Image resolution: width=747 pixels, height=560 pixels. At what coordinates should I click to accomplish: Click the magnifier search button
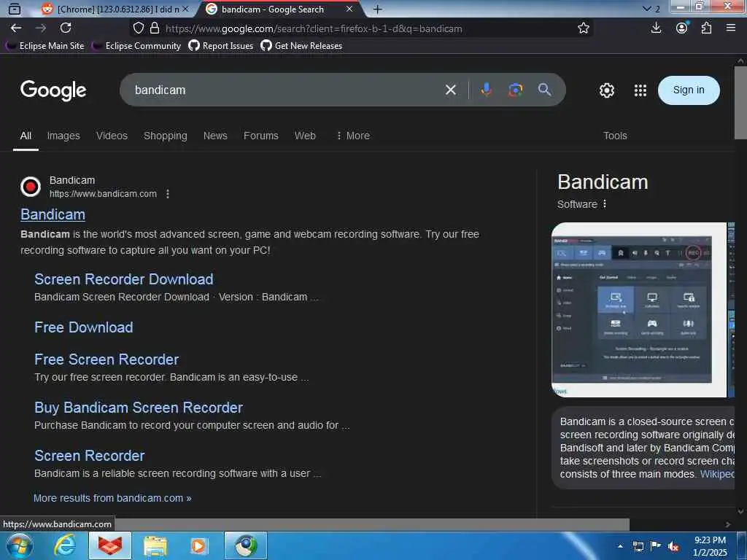(x=544, y=90)
